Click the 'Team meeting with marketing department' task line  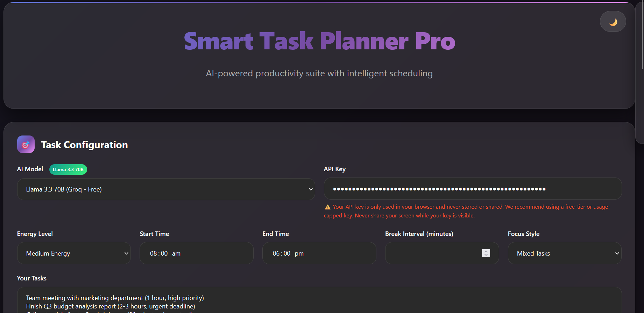click(115, 298)
